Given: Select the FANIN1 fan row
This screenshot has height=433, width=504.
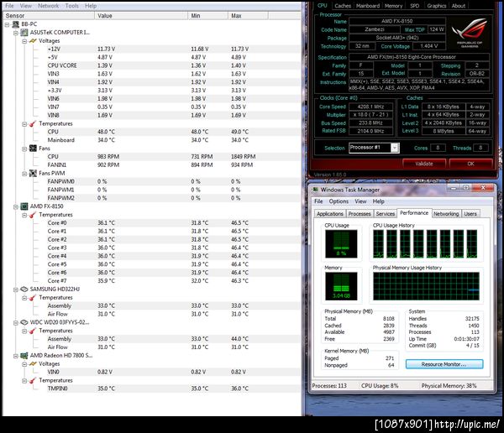Looking at the screenshot, I should 174,165.
